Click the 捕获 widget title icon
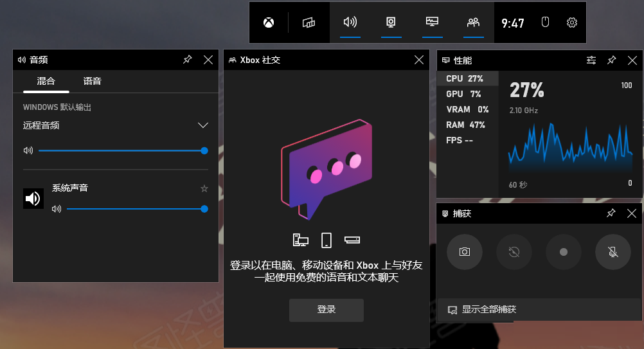Viewport: 644px width, 349px height. click(445, 213)
